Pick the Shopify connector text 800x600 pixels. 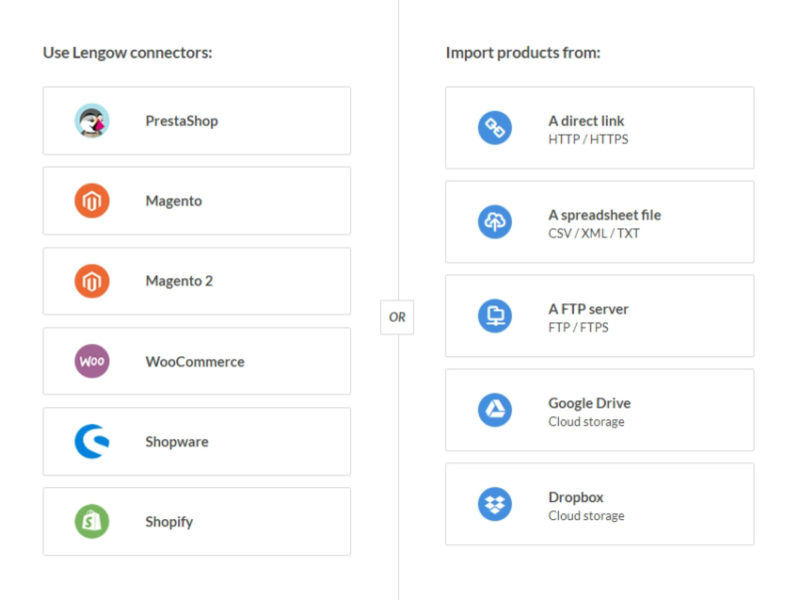click(x=169, y=522)
